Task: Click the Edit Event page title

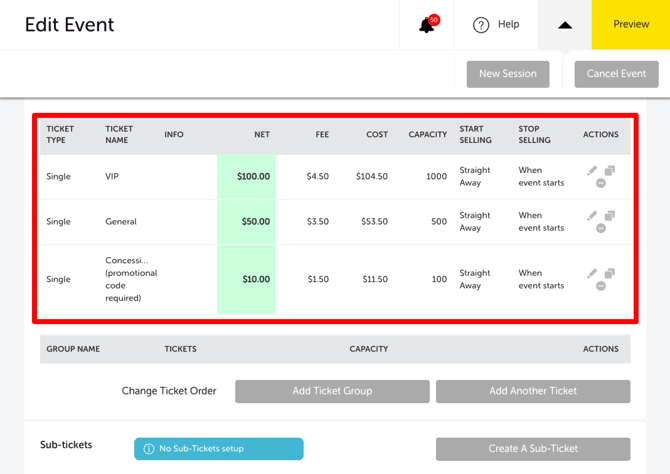Action: click(x=69, y=25)
